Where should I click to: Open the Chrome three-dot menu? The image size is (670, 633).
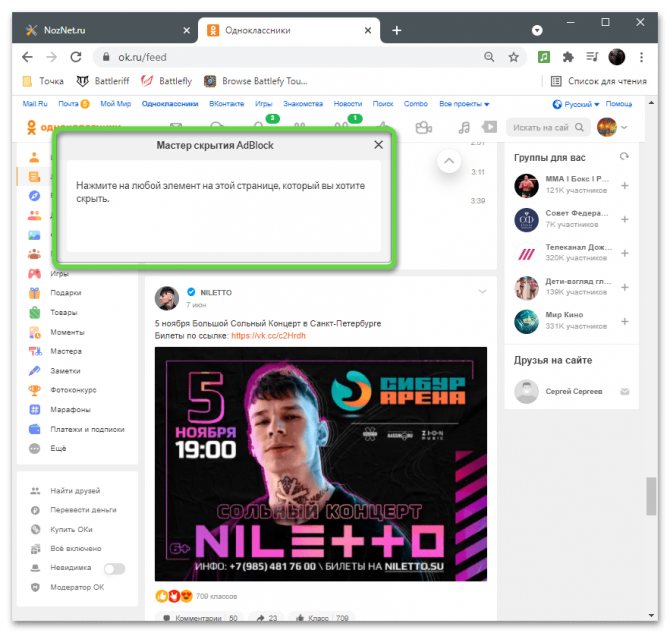[641, 57]
